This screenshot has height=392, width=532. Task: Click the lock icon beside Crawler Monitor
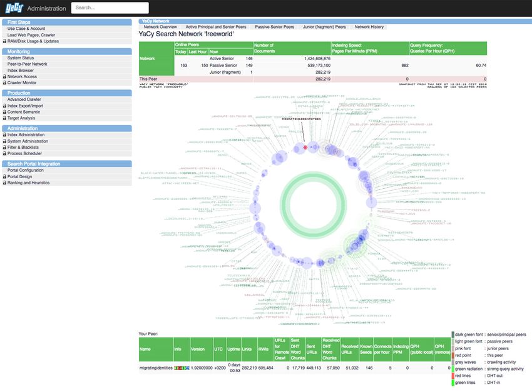tap(4, 83)
